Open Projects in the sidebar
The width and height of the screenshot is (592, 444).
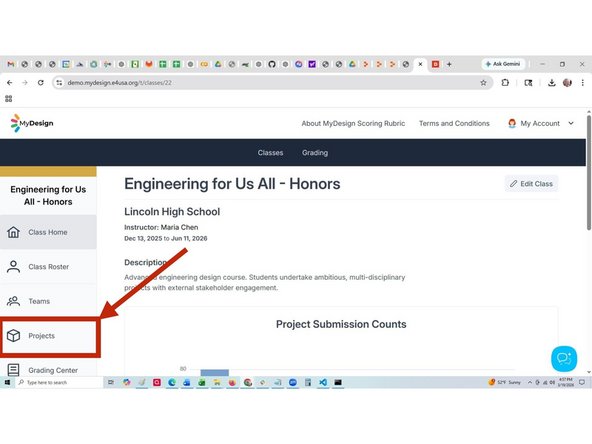point(48,336)
